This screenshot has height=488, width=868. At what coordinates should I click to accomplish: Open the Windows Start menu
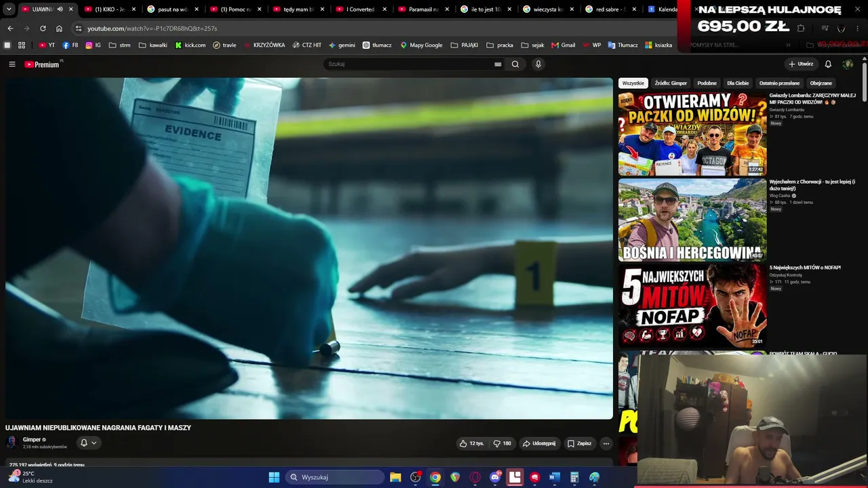point(274,477)
